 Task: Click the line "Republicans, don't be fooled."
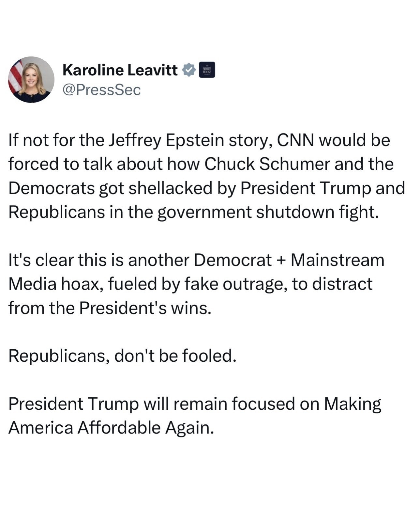122,356
